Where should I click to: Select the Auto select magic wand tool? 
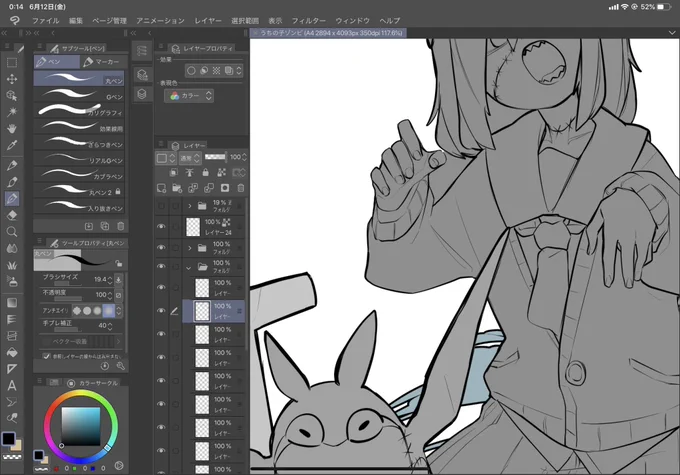(12, 112)
